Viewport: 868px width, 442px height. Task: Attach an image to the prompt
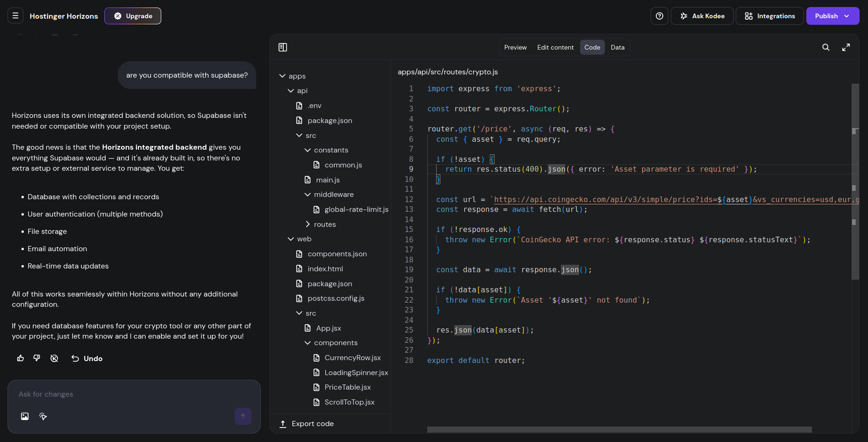click(25, 416)
